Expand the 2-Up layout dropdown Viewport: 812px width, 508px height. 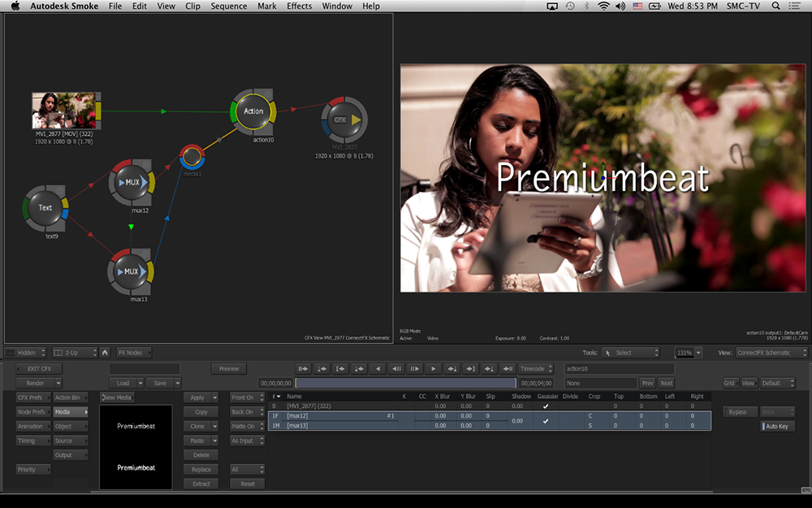[73, 353]
